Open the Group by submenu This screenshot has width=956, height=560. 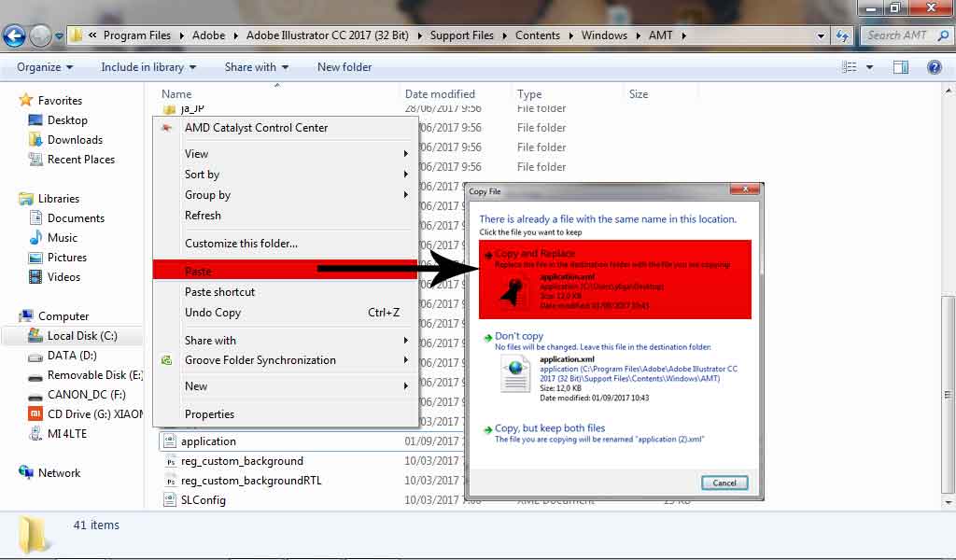285,195
